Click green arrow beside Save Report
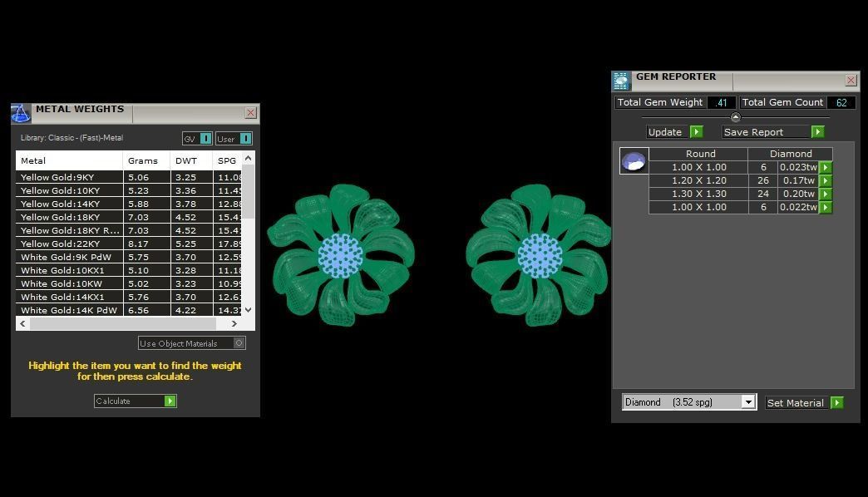This screenshot has width=868, height=497. (817, 131)
